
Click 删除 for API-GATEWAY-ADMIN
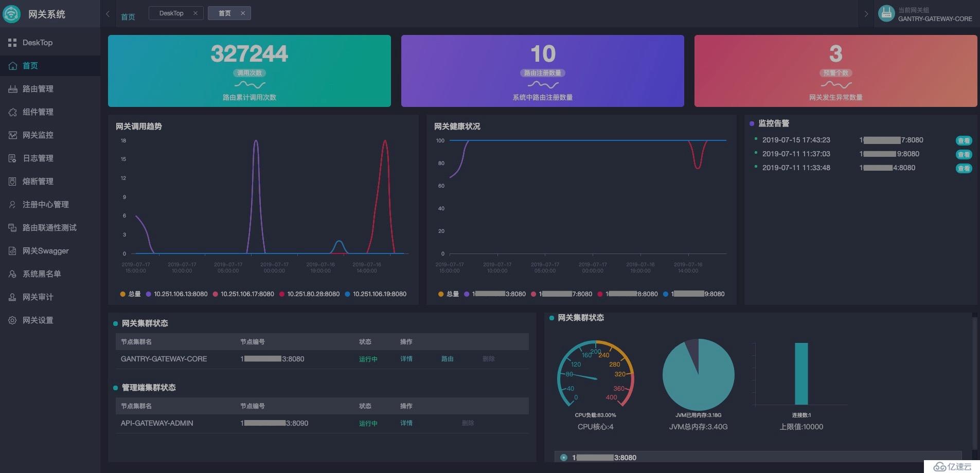coord(468,423)
